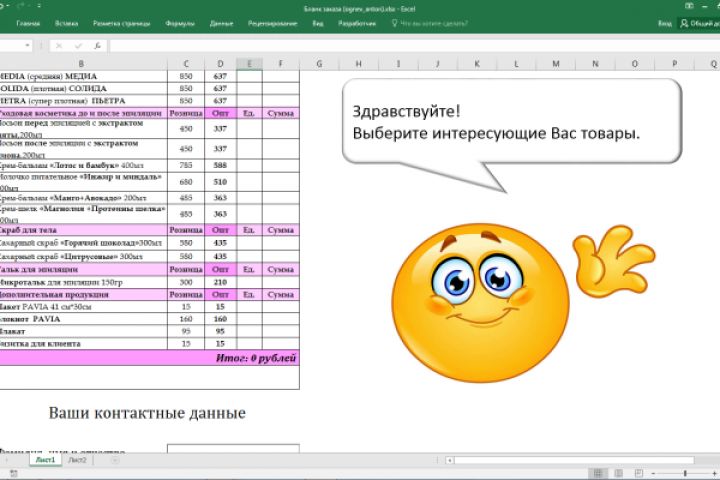This screenshot has width=720, height=480.
Task: Click the empty contact data input box
Action: 233,449
